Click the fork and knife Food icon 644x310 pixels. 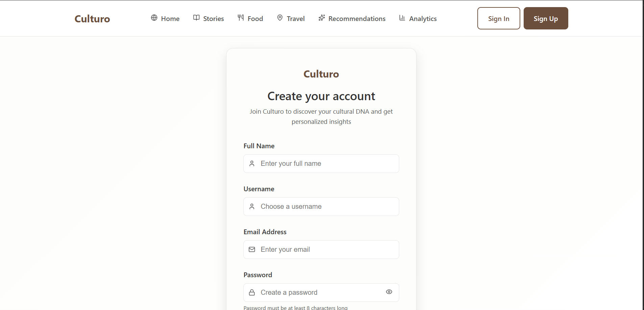tap(241, 18)
